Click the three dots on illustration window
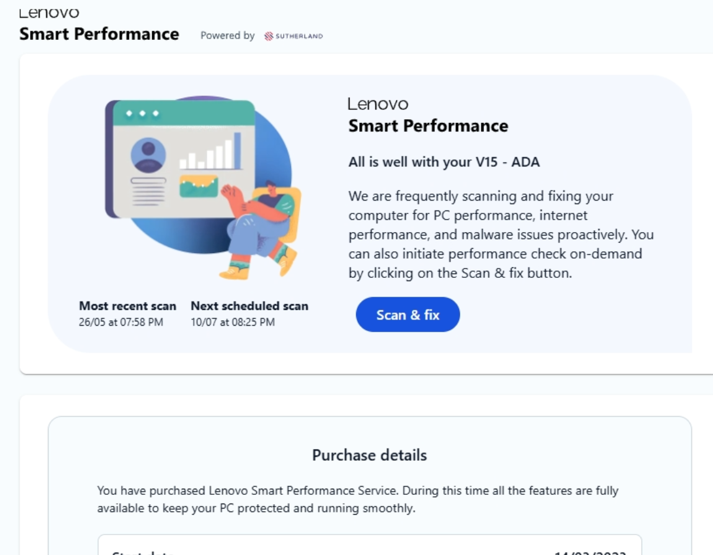Viewport: 713px width, 556px height. pos(142,113)
